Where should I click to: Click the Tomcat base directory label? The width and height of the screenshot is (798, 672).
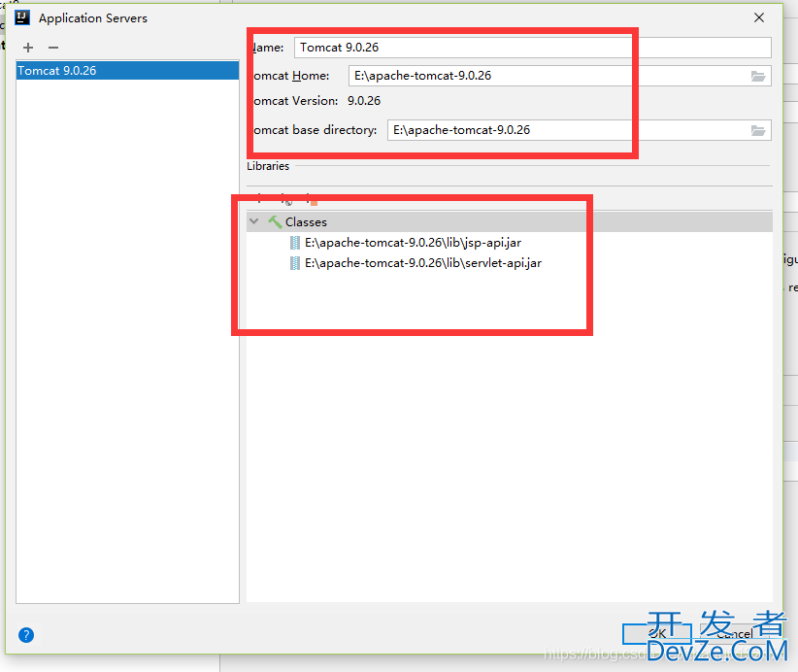316,130
